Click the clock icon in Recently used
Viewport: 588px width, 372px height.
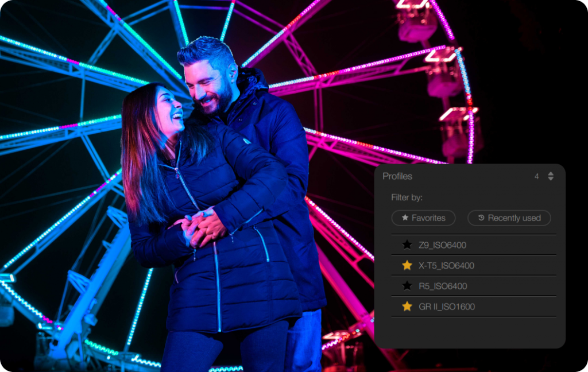coord(481,218)
